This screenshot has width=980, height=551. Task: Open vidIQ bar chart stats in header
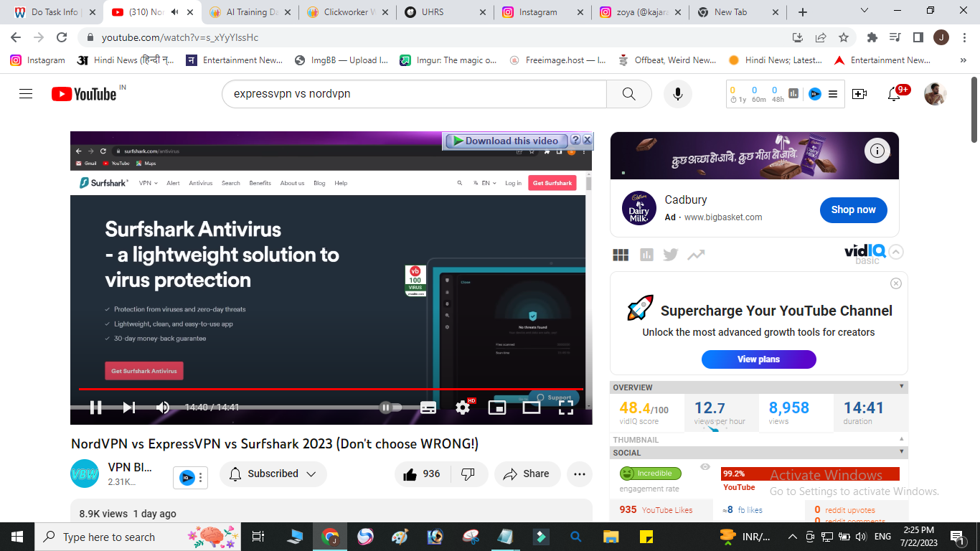[793, 94]
